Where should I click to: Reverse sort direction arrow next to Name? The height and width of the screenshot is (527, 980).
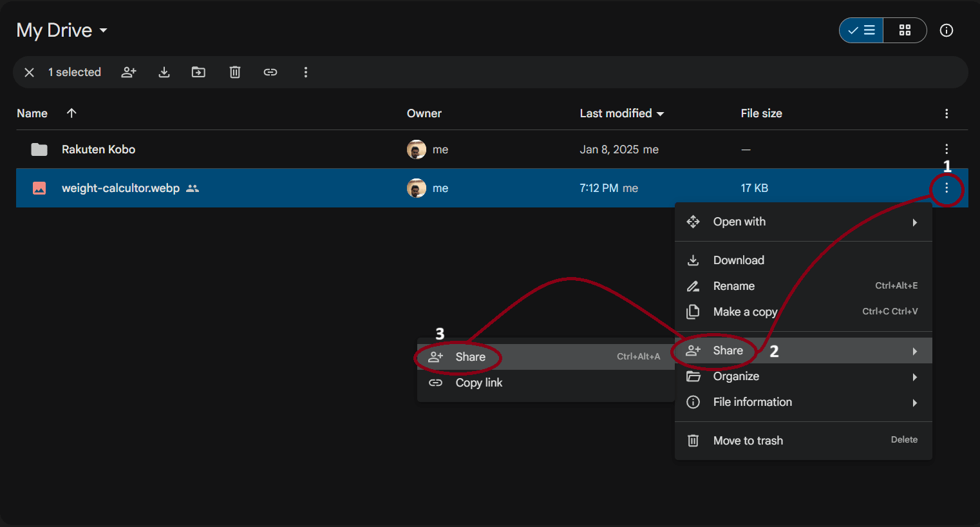(71, 113)
